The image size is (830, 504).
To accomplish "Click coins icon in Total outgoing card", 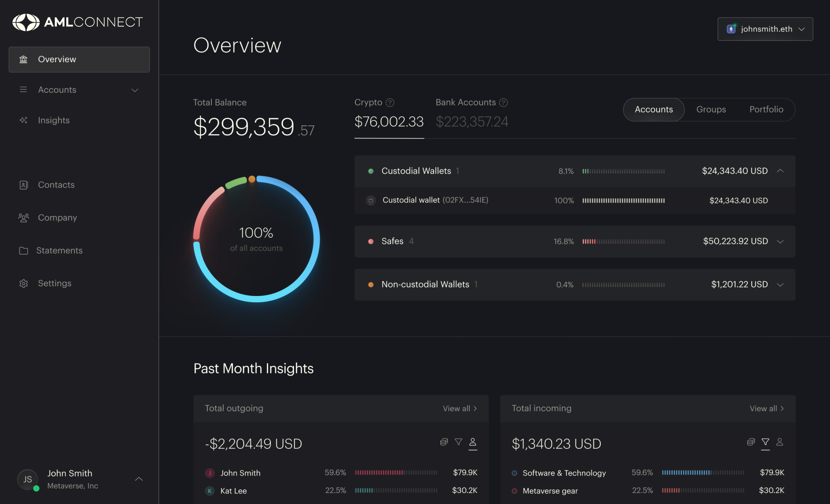I will tap(444, 442).
